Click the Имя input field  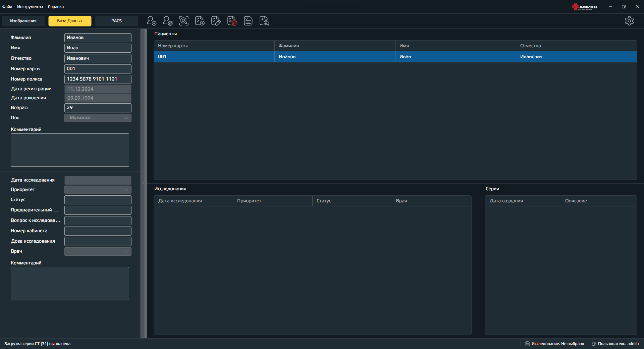pyautogui.click(x=98, y=48)
